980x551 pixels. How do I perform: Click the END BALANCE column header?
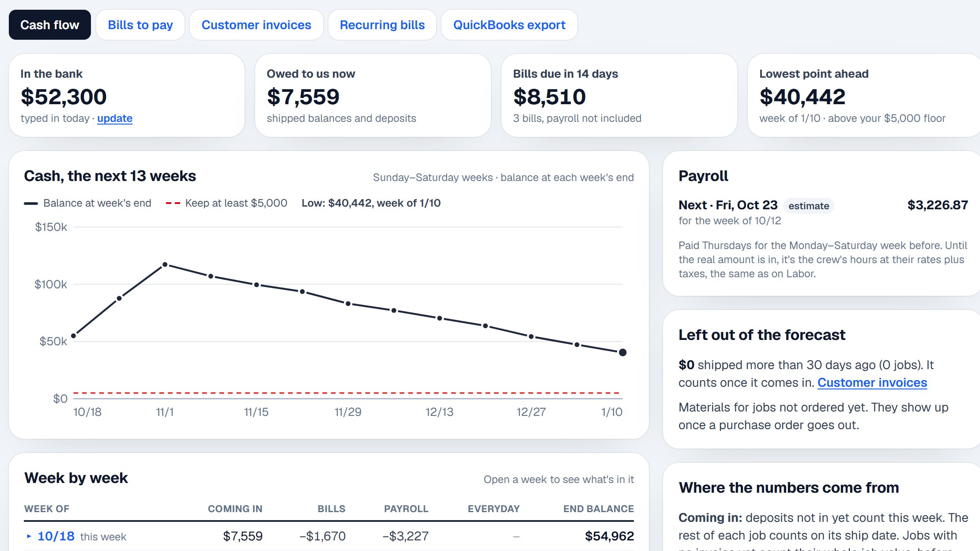599,509
